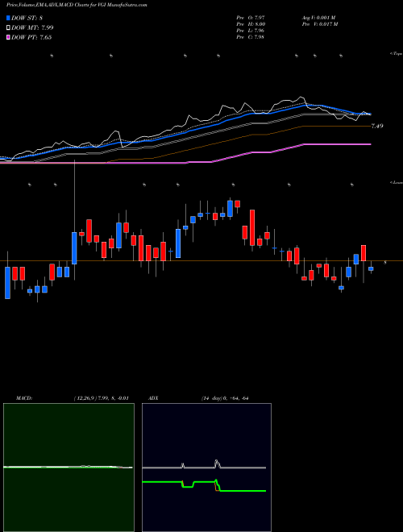Click the magenta DOW PT legend swatch
Image resolution: width=403 pixels, height=532 pixels.
(x=8, y=37)
